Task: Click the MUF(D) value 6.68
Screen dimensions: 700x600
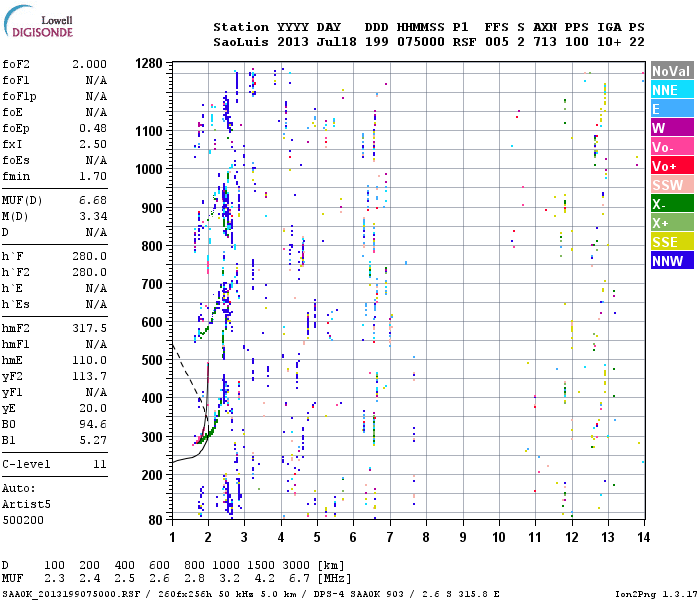Action: (93, 200)
